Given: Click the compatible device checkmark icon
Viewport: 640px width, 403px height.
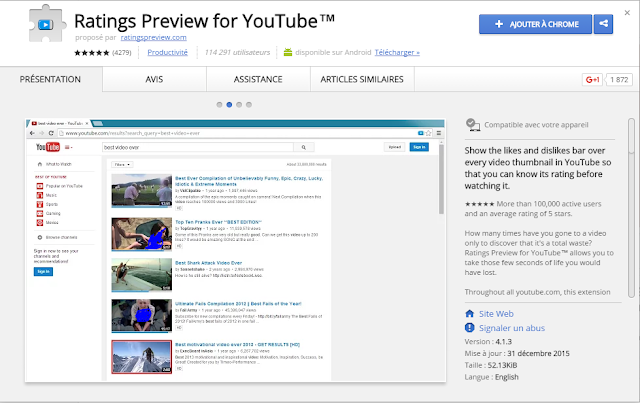Looking at the screenshot, I should pyautogui.click(x=473, y=125).
